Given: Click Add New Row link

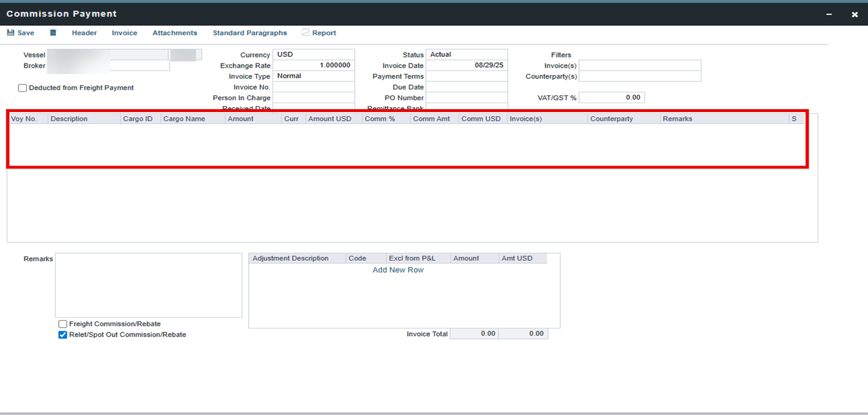Looking at the screenshot, I should click(x=398, y=270).
